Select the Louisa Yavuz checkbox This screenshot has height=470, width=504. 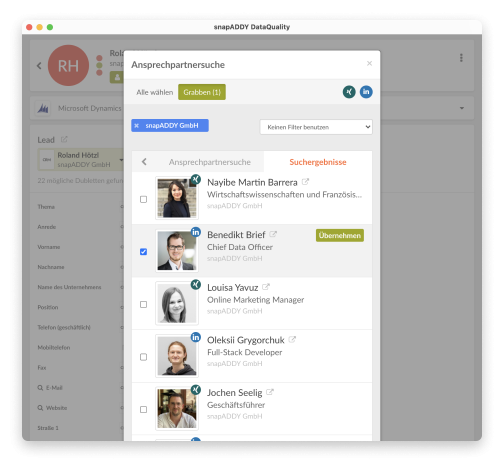click(x=143, y=304)
